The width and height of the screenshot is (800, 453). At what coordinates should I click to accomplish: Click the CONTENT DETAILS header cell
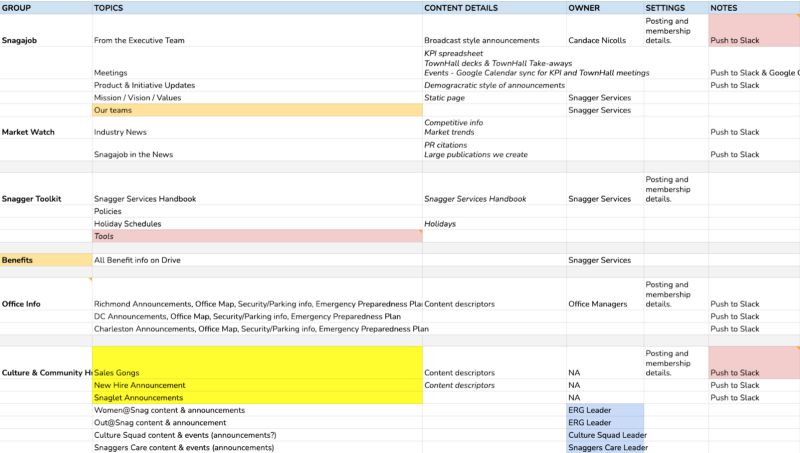click(494, 8)
